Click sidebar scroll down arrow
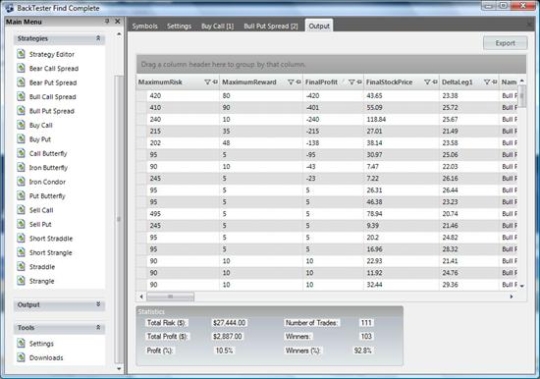This screenshot has height=379, width=540. 119,368
